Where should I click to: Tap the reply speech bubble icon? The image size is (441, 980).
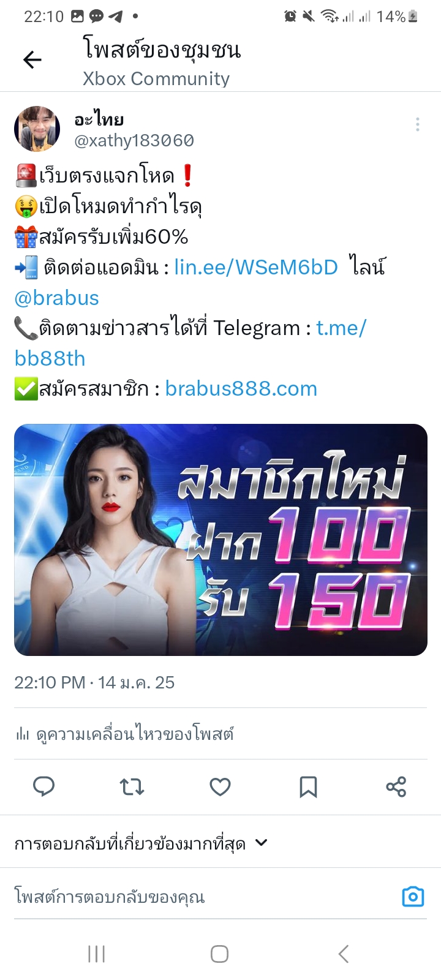pyautogui.click(x=43, y=786)
